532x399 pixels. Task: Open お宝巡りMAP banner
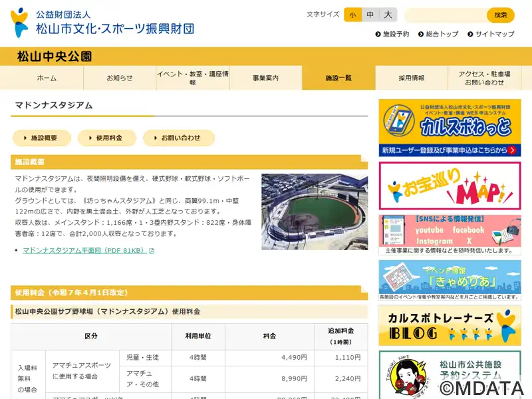tap(450, 186)
